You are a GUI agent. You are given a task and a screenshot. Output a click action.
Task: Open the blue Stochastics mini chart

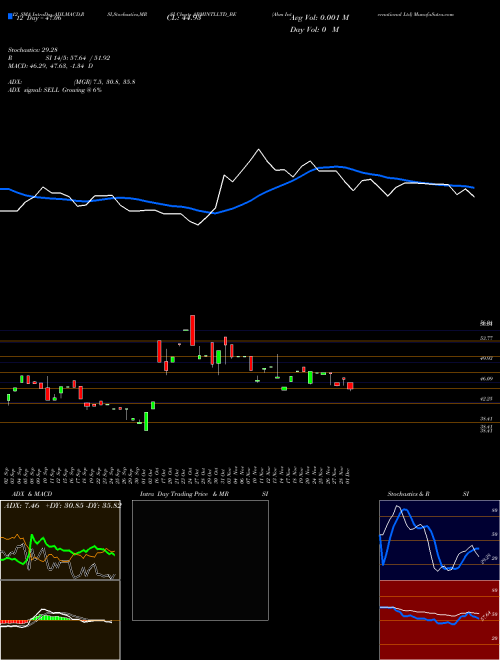point(439,540)
